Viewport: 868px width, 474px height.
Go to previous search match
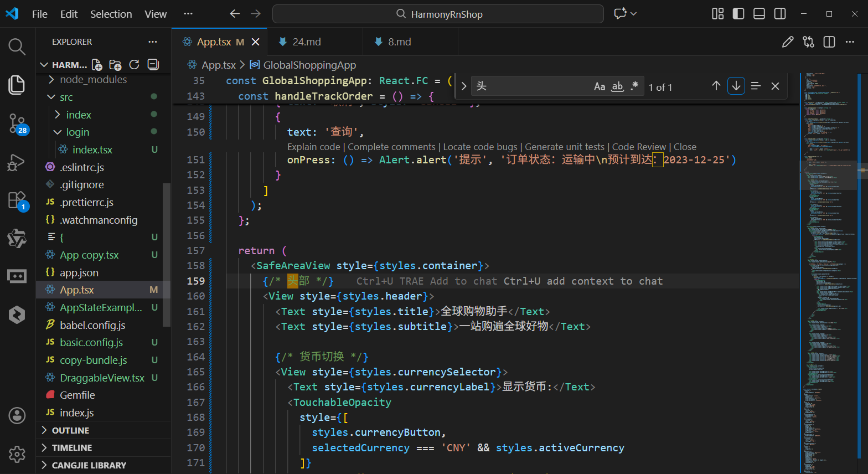click(x=716, y=86)
